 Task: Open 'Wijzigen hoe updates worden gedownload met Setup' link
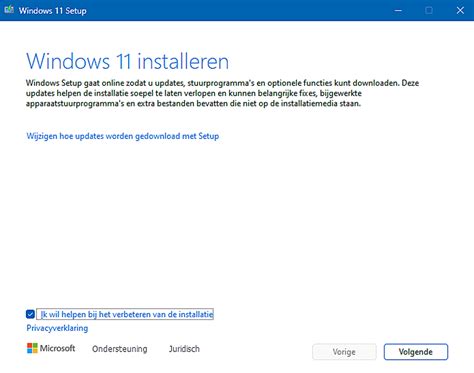(x=123, y=136)
